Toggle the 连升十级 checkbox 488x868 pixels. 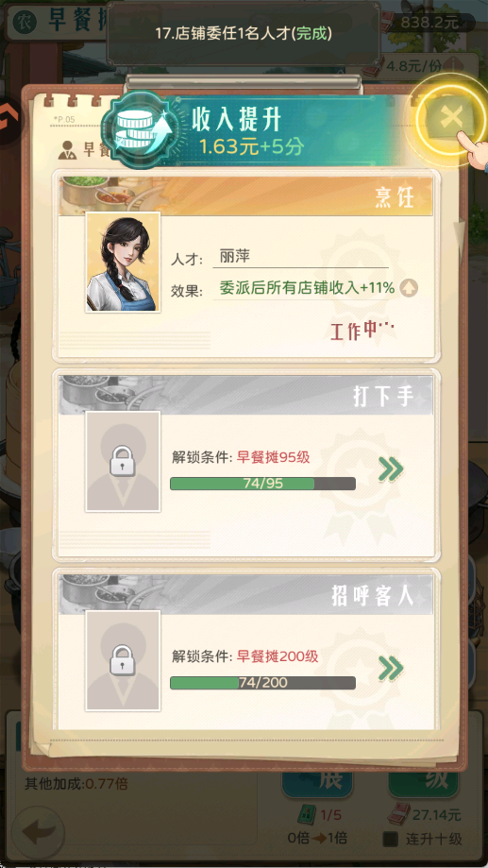tap(391, 840)
